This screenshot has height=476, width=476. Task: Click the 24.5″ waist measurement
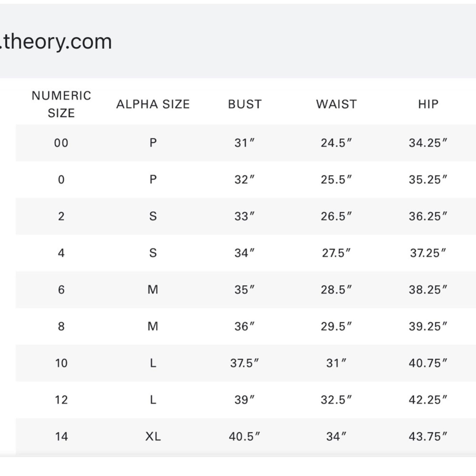pyautogui.click(x=336, y=143)
